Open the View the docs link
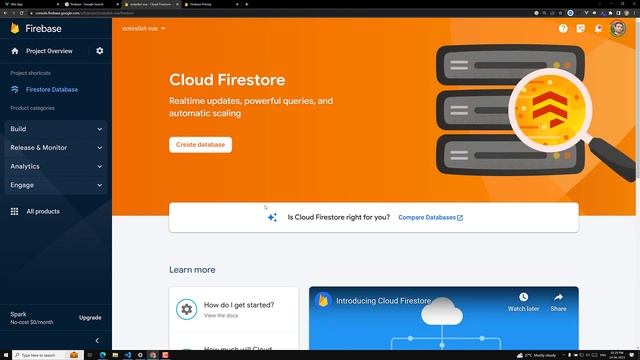 pyautogui.click(x=221, y=316)
